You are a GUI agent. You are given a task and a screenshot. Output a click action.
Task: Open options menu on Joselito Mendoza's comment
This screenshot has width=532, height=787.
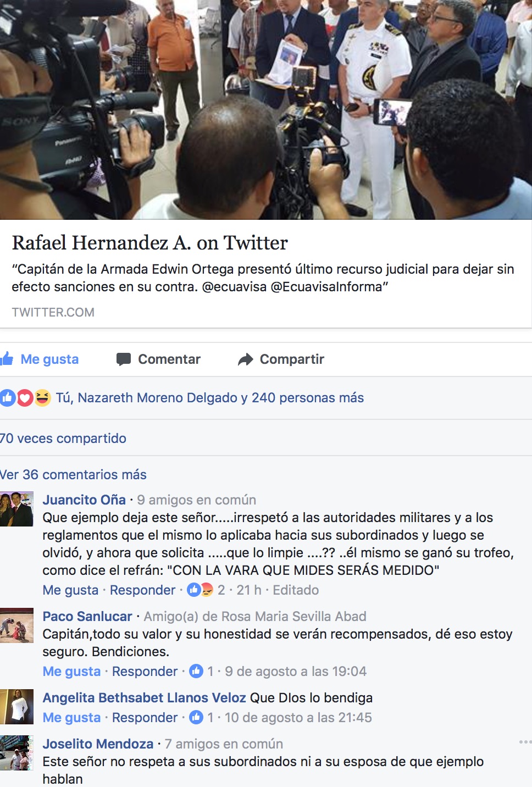pos(525,742)
